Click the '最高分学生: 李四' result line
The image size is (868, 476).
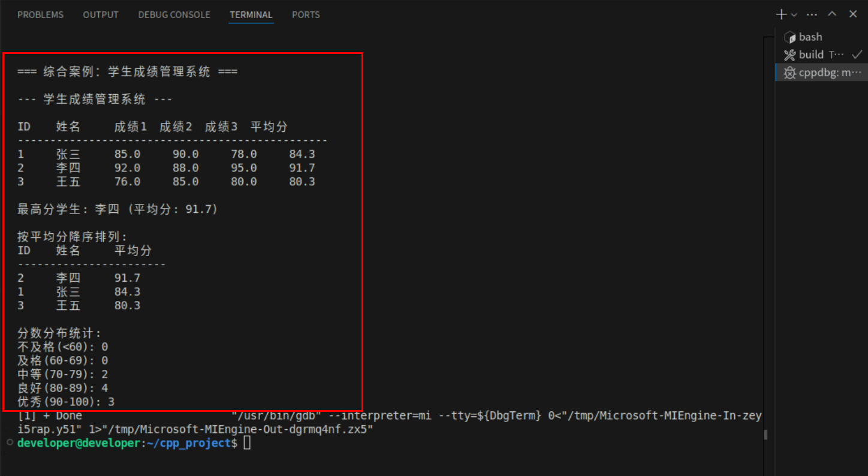click(x=117, y=210)
